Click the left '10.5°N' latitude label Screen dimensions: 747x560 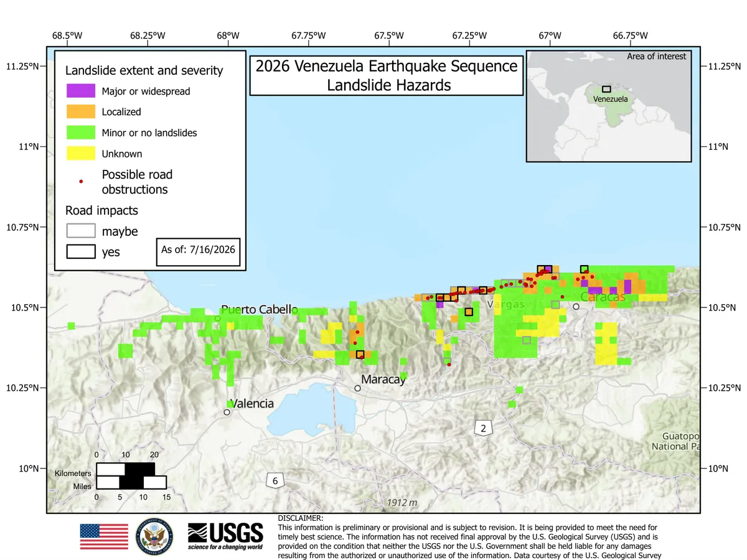coord(24,307)
